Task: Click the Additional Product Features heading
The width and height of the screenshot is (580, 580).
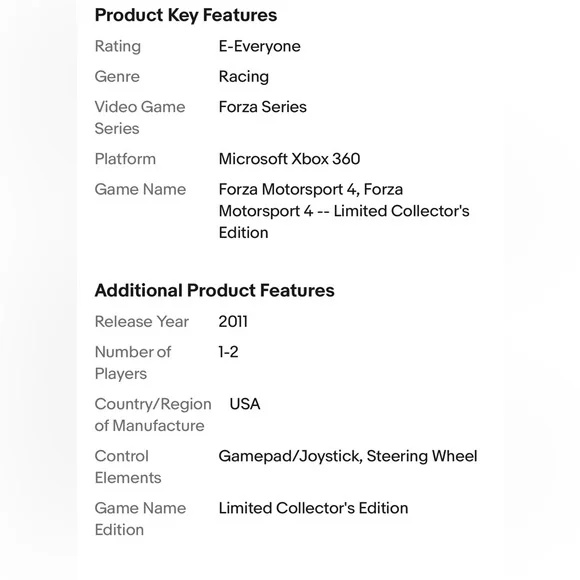Action: (215, 290)
